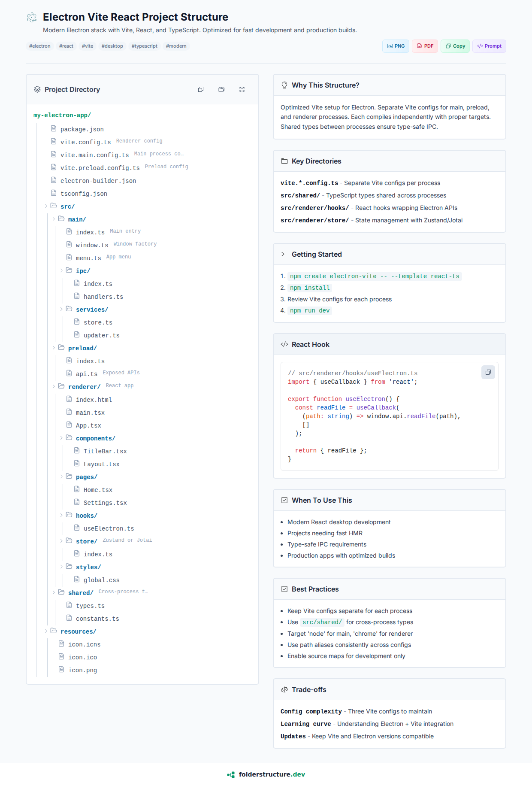Collapse the main/ folder chevron

54,219
